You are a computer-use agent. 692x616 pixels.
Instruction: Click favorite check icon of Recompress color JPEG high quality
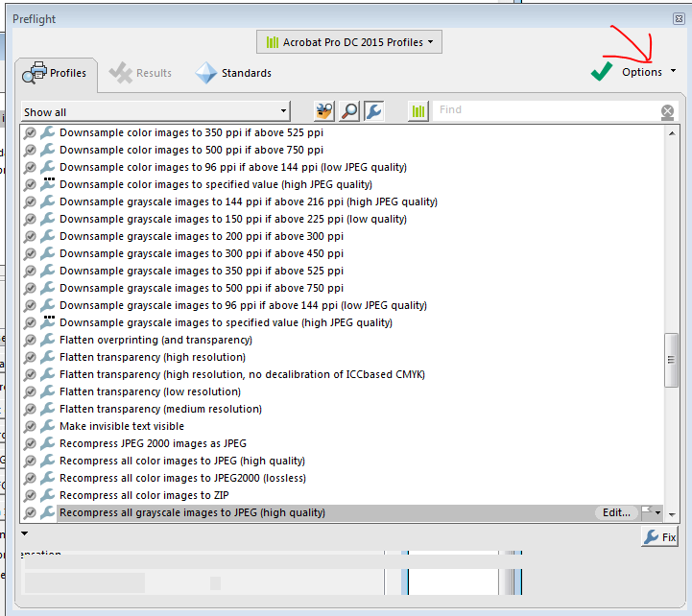30,462
